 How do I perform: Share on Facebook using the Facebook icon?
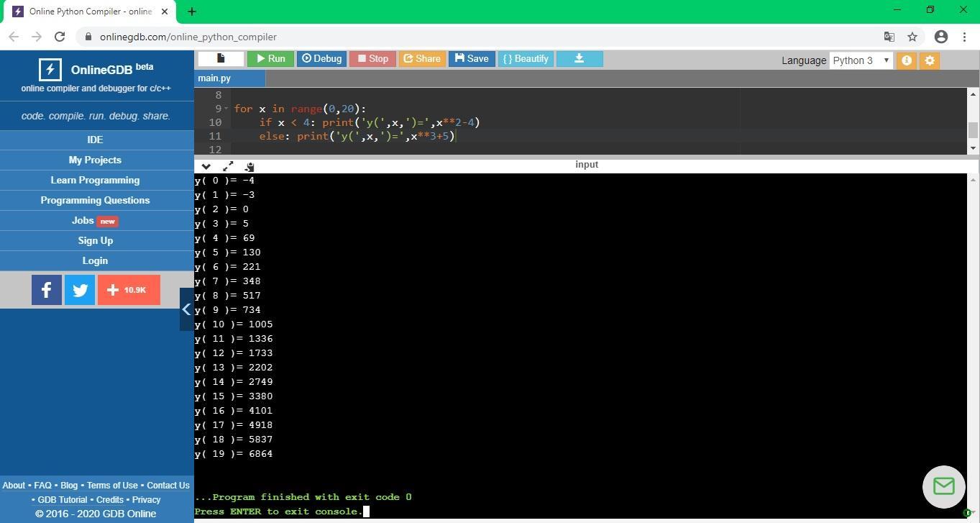47,290
